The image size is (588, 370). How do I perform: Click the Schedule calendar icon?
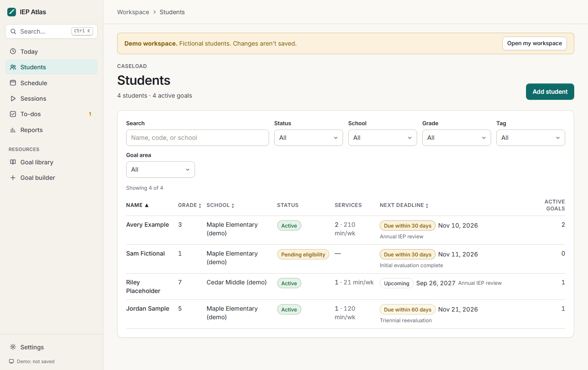pos(13,83)
